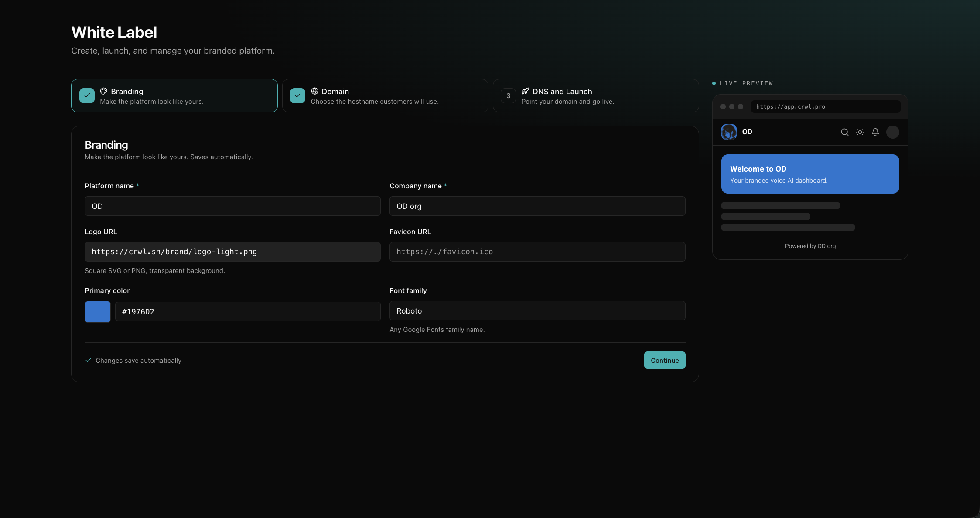Click the palette icon beside Branding
Viewport: 980px width, 518px height.
(x=104, y=91)
